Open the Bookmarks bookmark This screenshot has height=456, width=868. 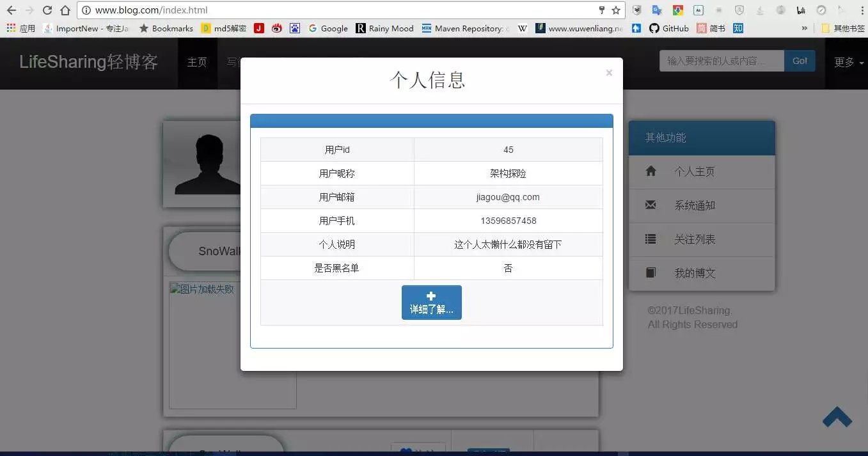166,28
